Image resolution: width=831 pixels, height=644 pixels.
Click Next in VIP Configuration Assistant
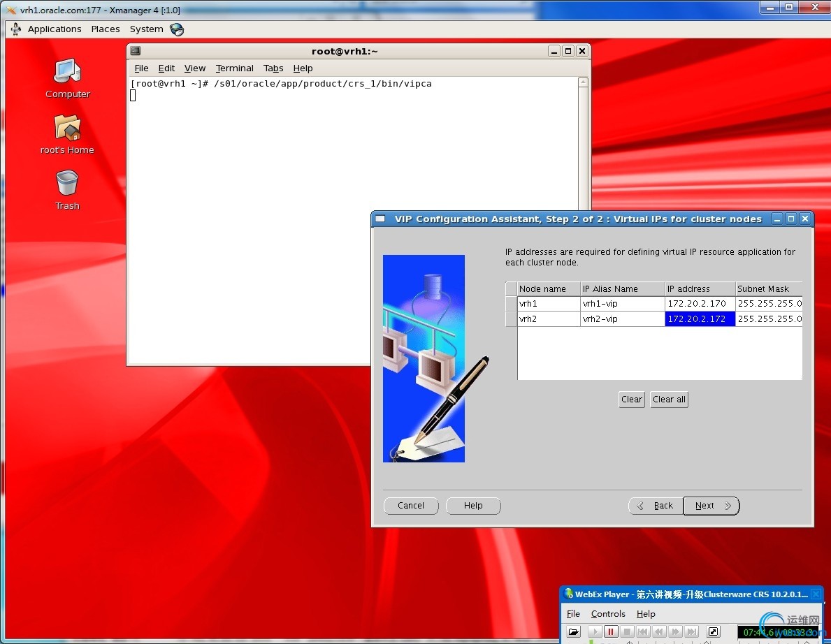711,505
